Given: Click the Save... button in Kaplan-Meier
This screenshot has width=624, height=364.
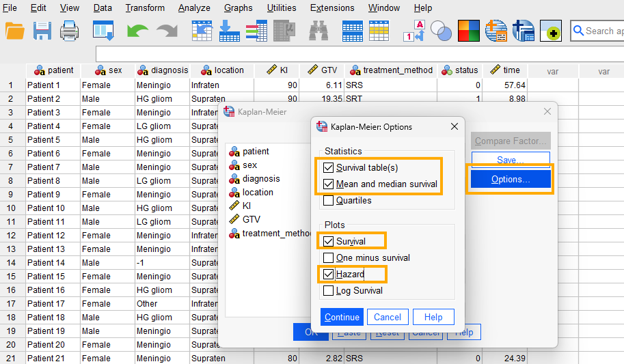Looking at the screenshot, I should pyautogui.click(x=511, y=160).
